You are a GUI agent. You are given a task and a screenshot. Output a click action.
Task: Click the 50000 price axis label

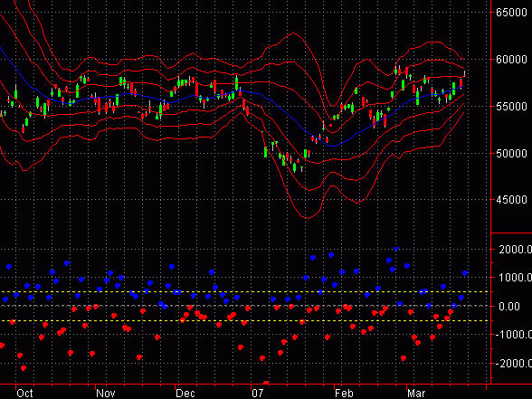(511, 154)
